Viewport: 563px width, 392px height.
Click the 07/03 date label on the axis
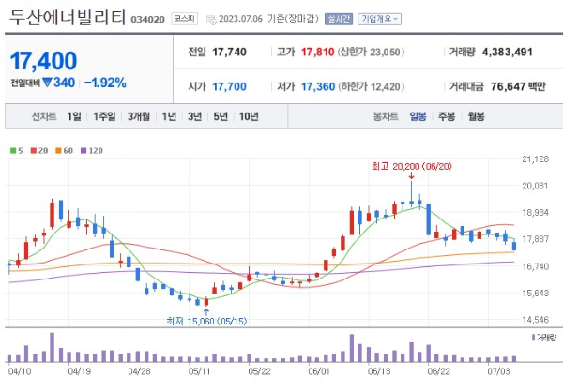[x=498, y=371]
